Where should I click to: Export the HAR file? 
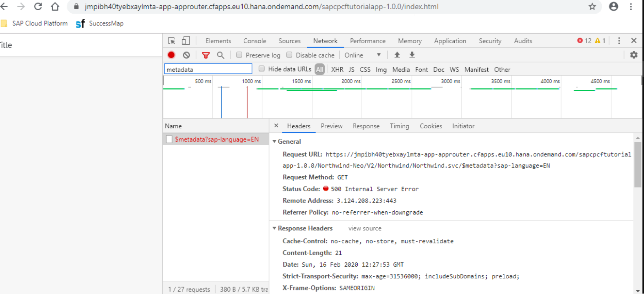click(412, 55)
